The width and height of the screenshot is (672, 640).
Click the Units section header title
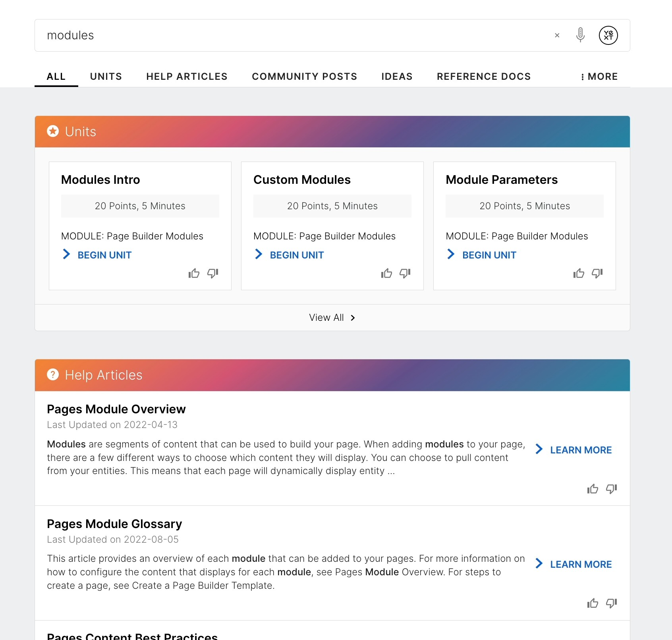[x=81, y=131]
